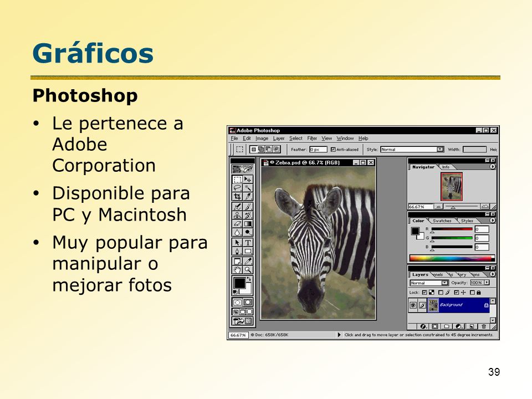Select the History Brush tool
532x399 pixels.
[248, 215]
